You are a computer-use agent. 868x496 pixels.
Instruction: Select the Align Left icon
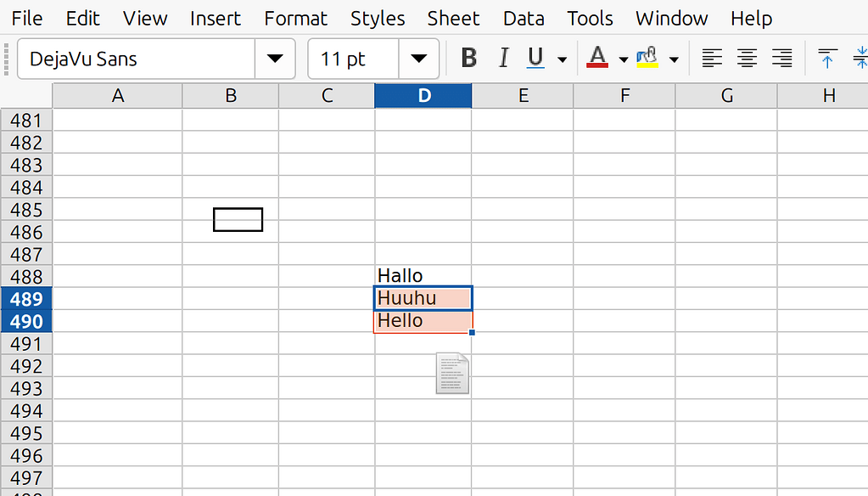click(712, 58)
